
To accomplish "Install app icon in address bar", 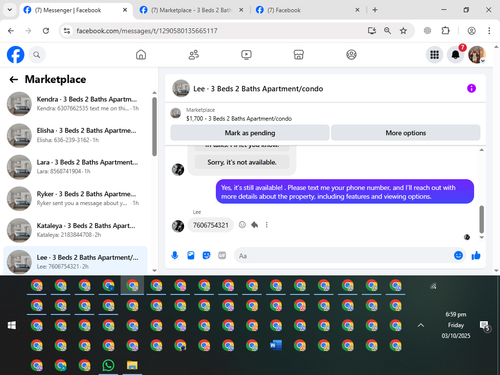I will [x=372, y=31].
